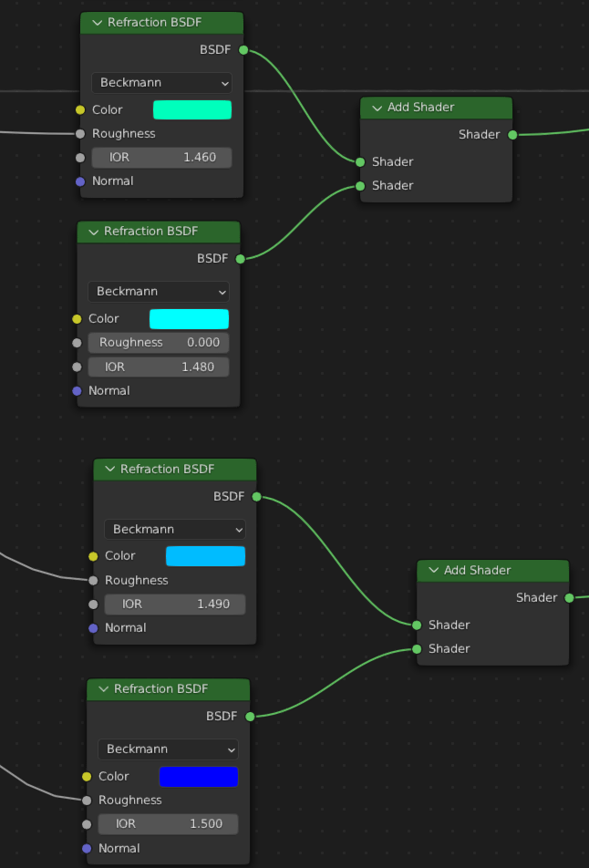The image size is (589, 868).
Task: Click purple Normal socket on IOR 1.490 node
Action: (x=94, y=628)
